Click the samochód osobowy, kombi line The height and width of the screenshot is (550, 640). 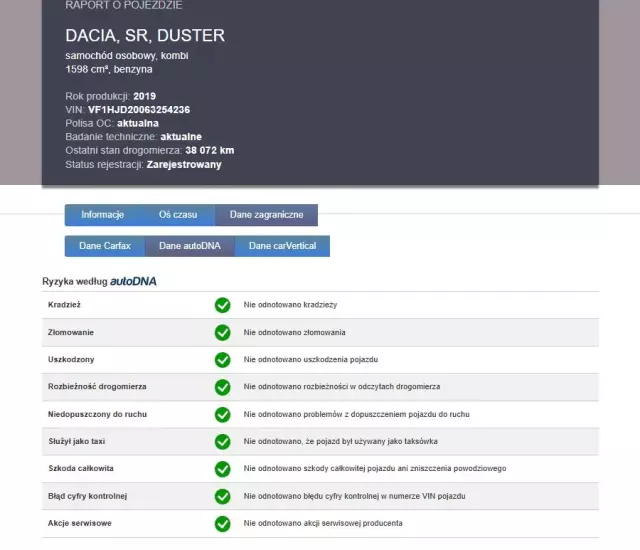(127, 55)
